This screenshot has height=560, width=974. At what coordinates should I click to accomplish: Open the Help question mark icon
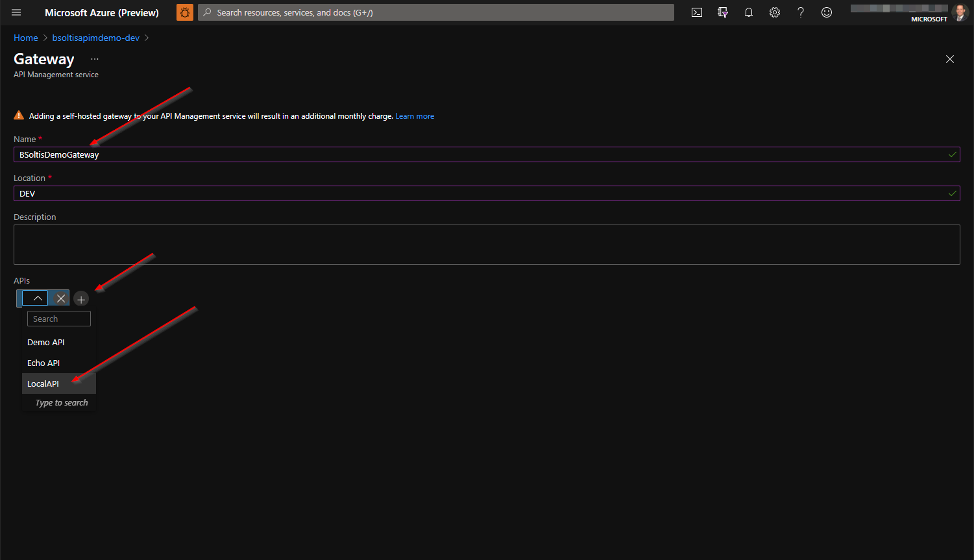801,12
